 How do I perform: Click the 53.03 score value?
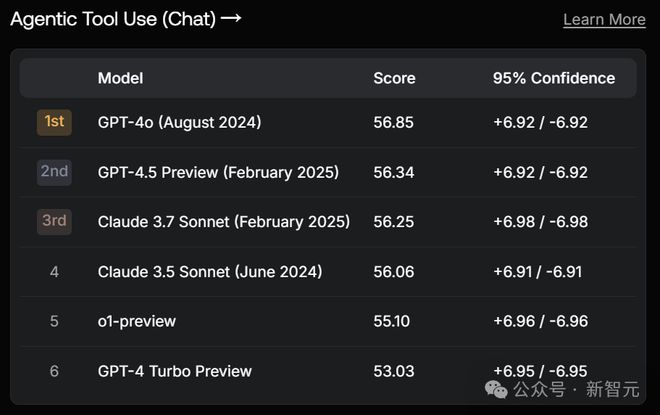pos(393,371)
